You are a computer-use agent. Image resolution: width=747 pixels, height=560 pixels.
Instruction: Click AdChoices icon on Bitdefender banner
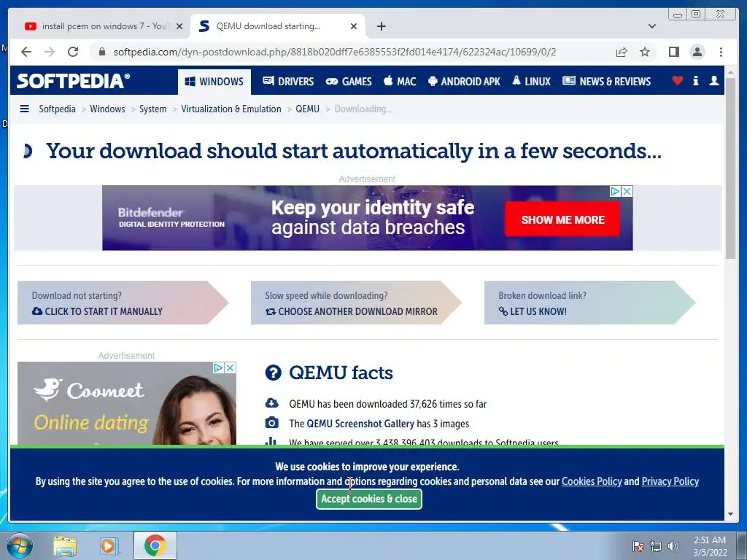click(x=616, y=192)
